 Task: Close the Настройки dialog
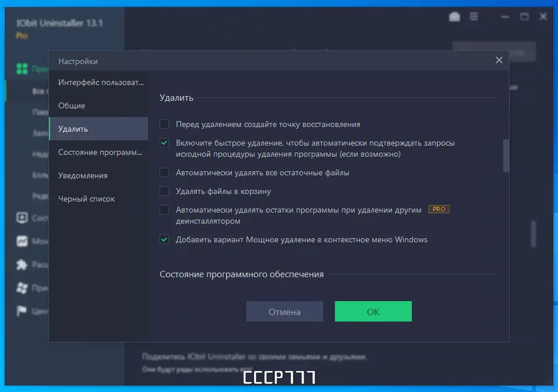tap(499, 60)
